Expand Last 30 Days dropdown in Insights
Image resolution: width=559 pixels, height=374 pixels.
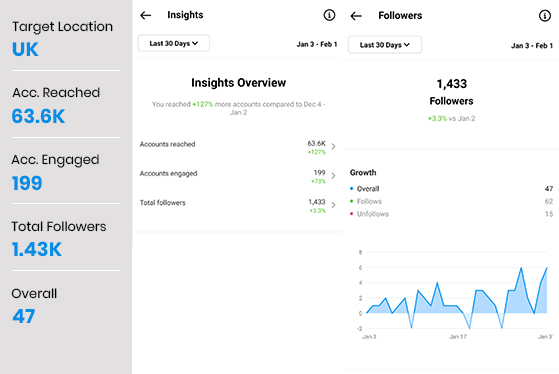174,43
